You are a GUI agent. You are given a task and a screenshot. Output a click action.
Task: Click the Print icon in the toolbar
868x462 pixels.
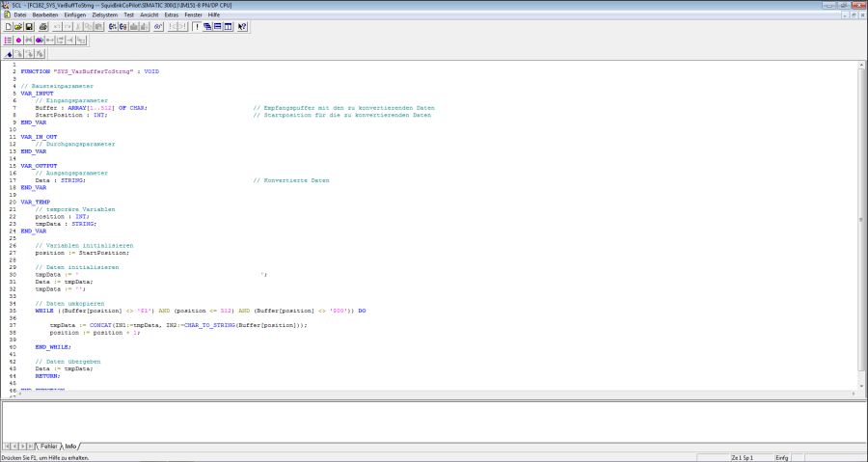point(43,27)
